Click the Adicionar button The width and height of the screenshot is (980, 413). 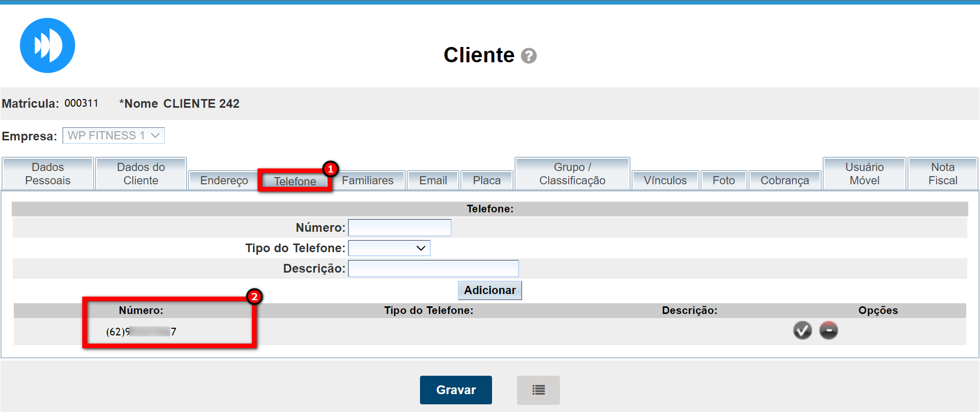coord(489,290)
